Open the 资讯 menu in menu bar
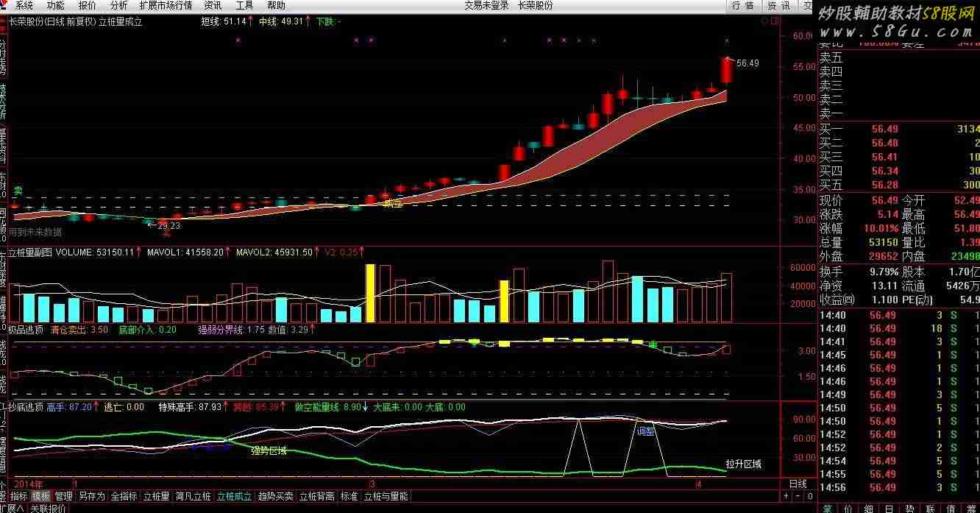The width and height of the screenshot is (980, 513). point(213,5)
